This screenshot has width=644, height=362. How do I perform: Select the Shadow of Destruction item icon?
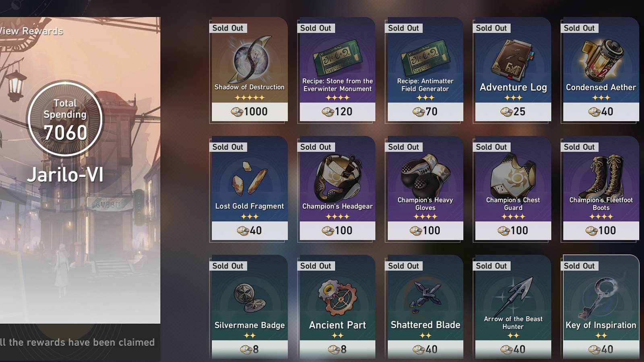(250, 59)
